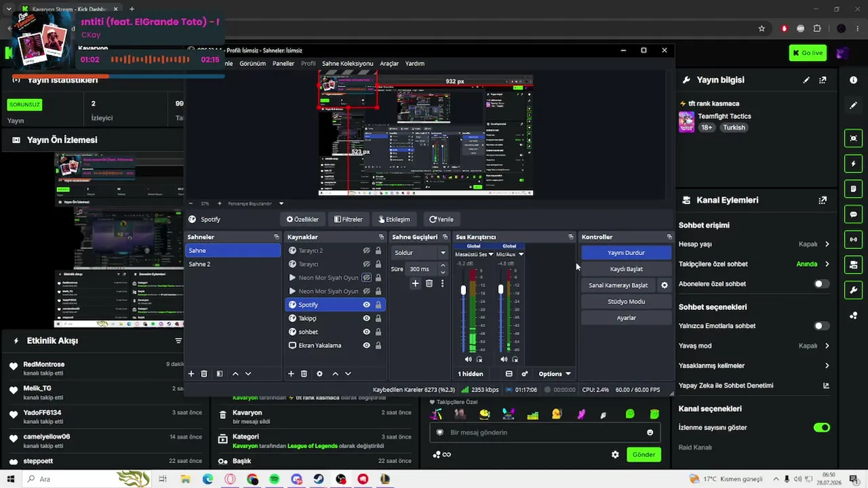Open OBS Ayarlar settings button
The image size is (868, 488).
click(x=626, y=318)
